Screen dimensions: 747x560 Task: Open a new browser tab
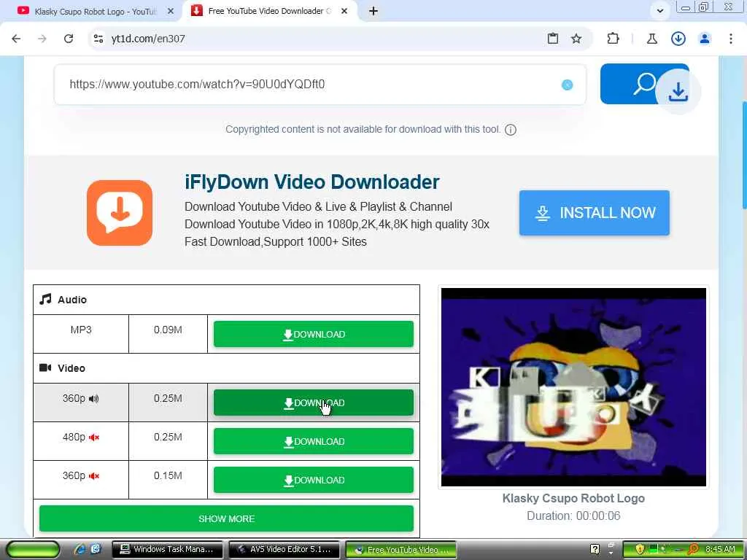coord(373,11)
